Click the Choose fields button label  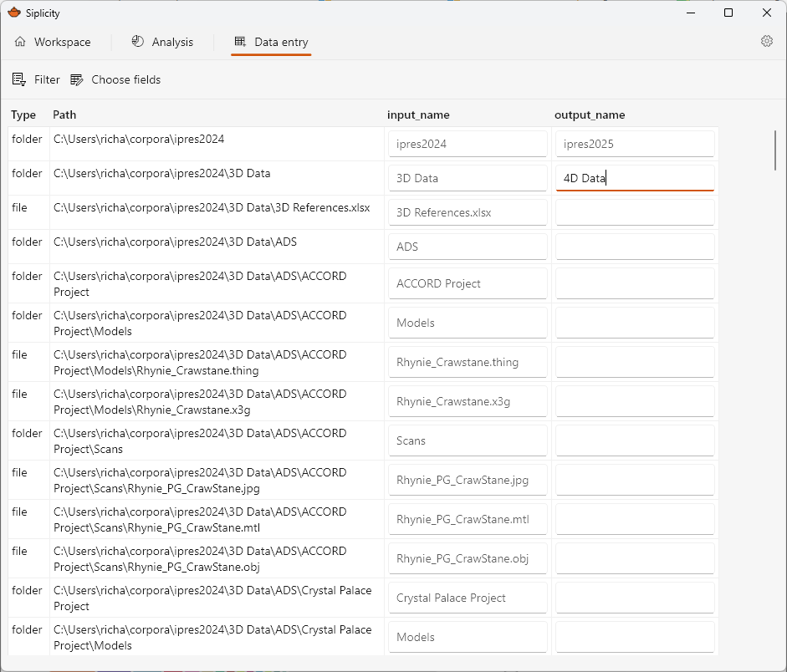point(126,79)
